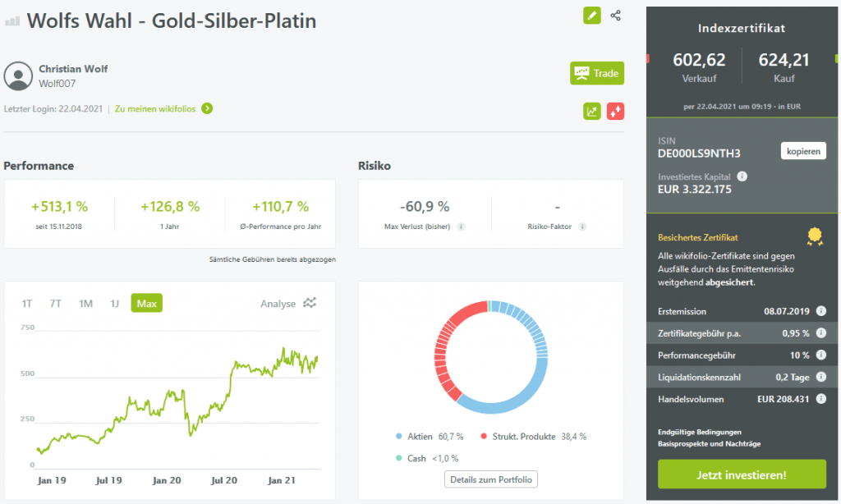Follow the Zu meinen wikifolios link

(163, 108)
